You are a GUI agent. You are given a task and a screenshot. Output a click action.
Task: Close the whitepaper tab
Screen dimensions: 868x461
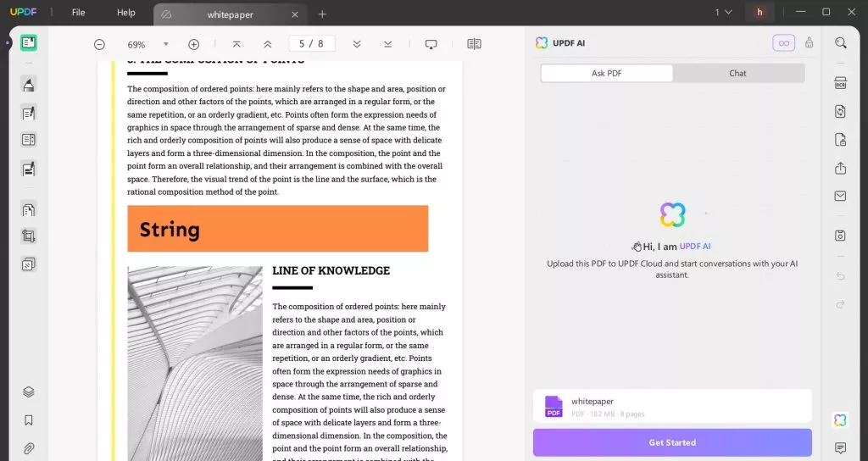pos(295,15)
